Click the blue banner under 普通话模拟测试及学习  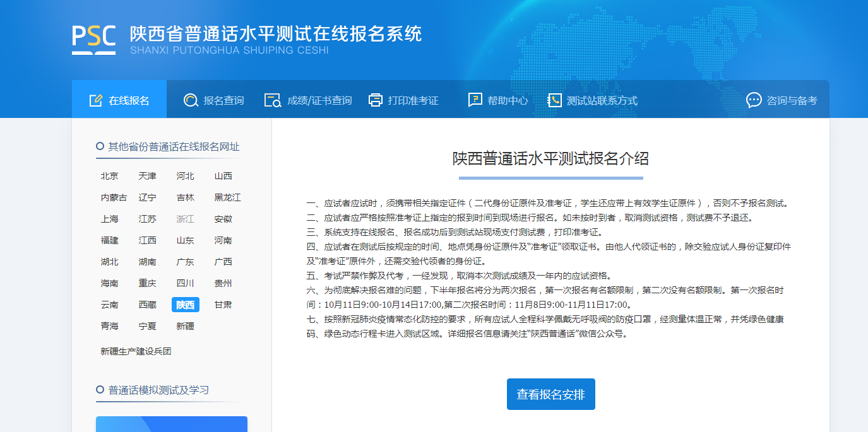pos(171,424)
